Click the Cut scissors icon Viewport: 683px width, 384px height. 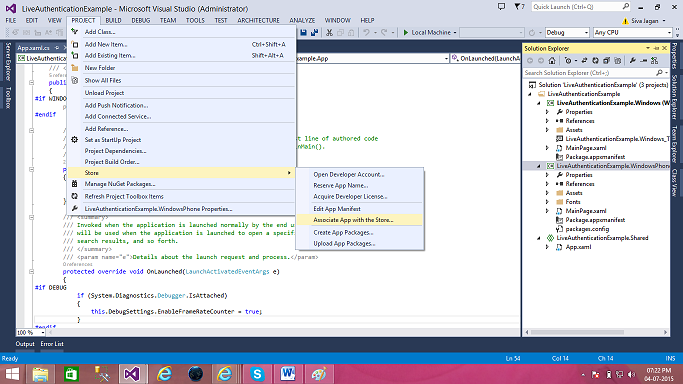pos(329,33)
